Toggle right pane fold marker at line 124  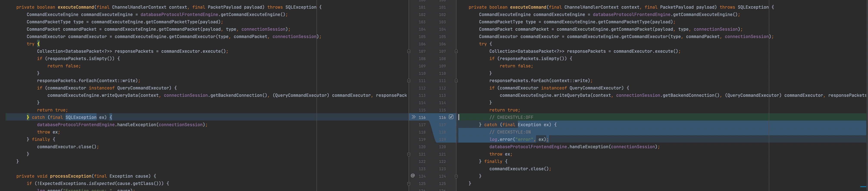point(456,176)
